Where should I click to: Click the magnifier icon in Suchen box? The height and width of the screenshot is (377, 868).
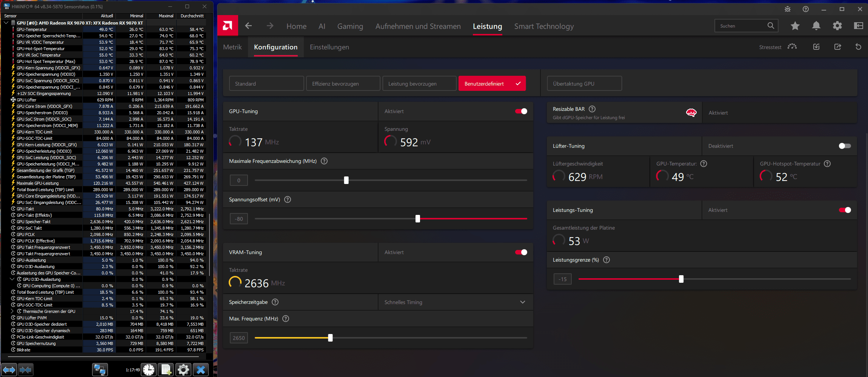click(771, 26)
